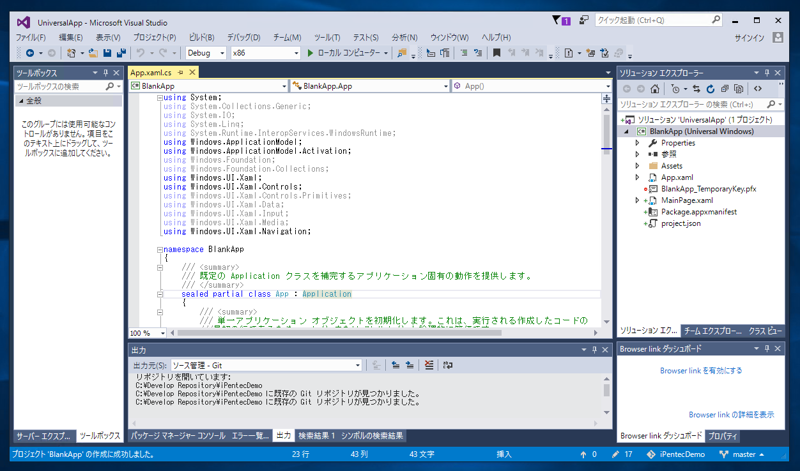The height and width of the screenshot is (471, 800).
Task: Toggle auto-hide pin on ツールボックス panel
Action: tap(106, 72)
